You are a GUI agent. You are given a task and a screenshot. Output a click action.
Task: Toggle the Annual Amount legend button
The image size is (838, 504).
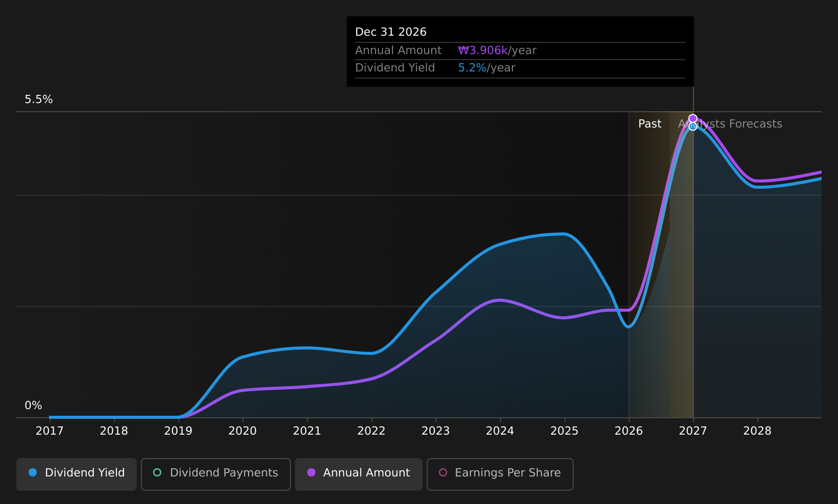pyautogui.click(x=359, y=474)
